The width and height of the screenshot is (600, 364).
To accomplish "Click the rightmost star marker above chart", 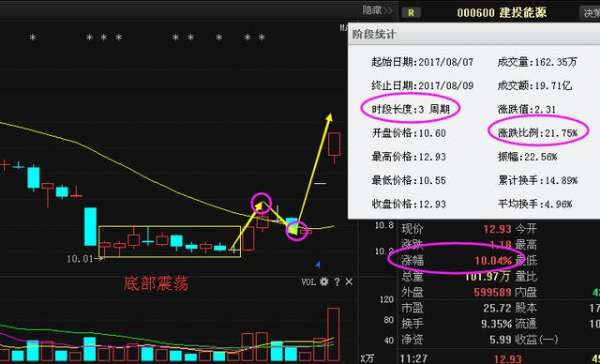I will click(x=262, y=38).
